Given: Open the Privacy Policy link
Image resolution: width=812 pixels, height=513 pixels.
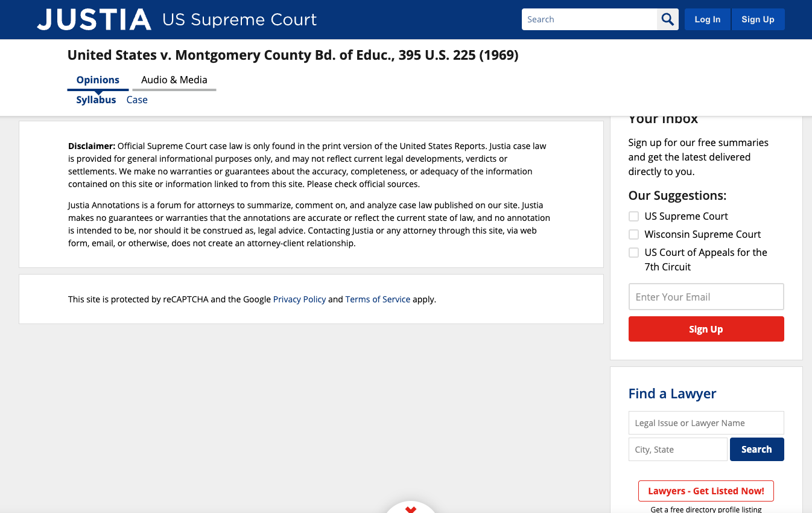Looking at the screenshot, I should (299, 299).
